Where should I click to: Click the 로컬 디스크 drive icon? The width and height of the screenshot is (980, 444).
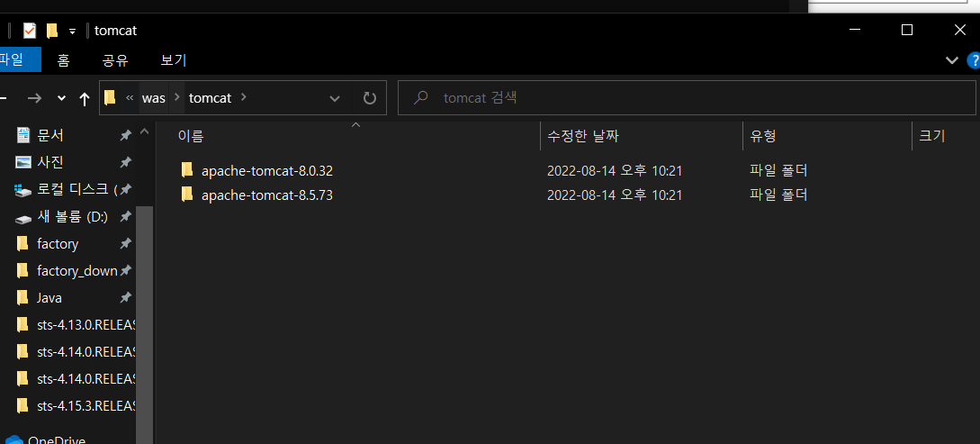click(x=22, y=189)
